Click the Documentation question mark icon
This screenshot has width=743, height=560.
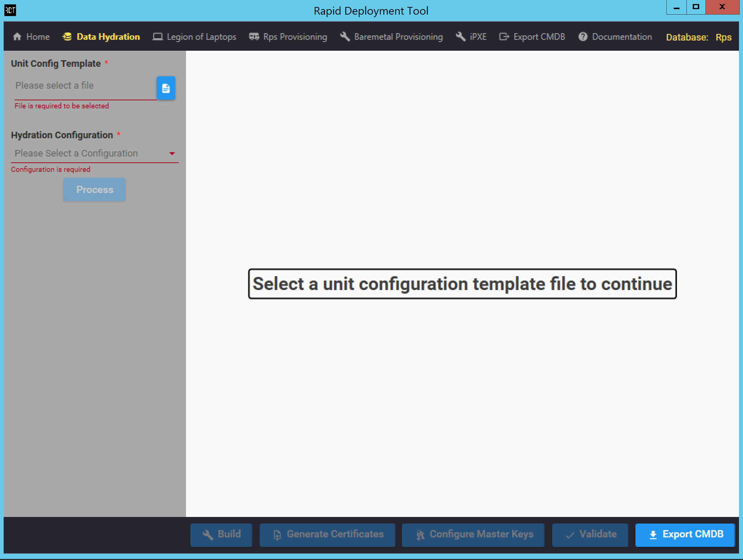583,36
